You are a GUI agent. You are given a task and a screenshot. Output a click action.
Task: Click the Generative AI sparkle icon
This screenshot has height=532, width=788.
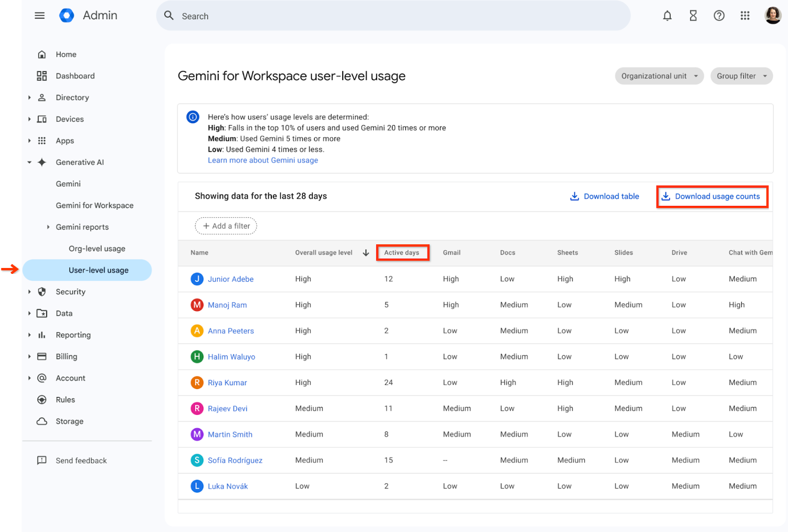[42, 162]
